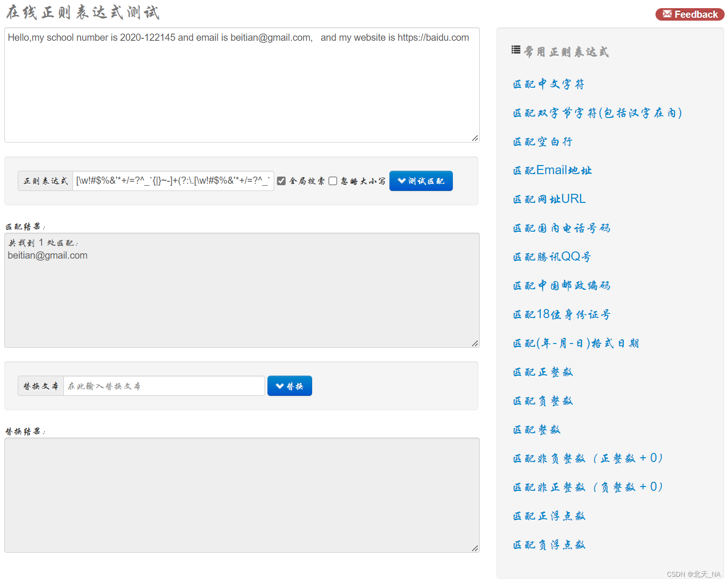This screenshot has width=728, height=582.
Task: Open the 匹配中文字符 link
Action: [549, 84]
